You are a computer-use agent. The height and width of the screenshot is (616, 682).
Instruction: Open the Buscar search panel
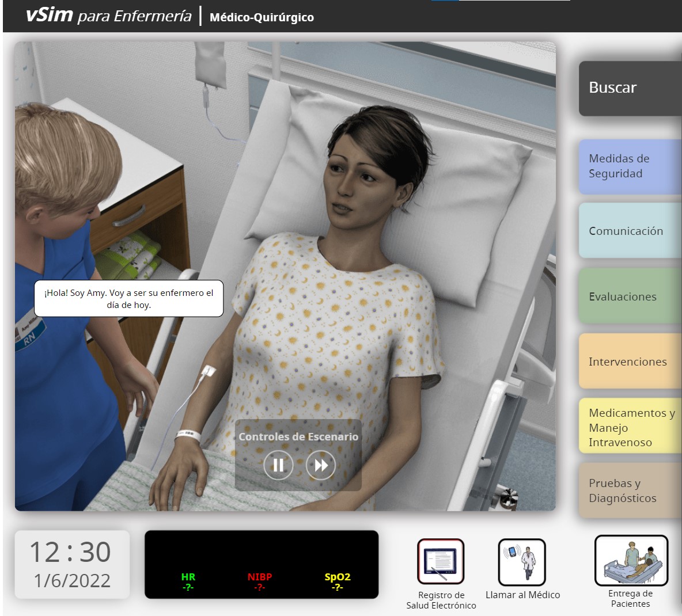[630, 88]
